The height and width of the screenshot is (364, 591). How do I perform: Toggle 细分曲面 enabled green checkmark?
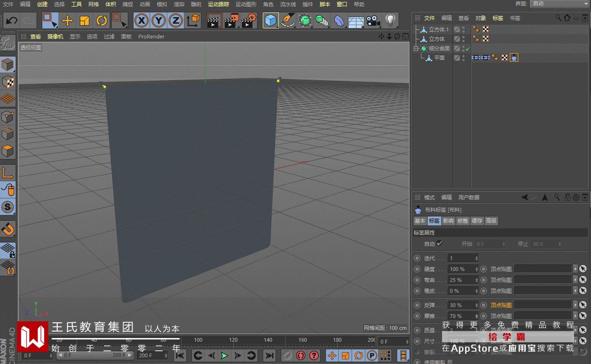[467, 48]
